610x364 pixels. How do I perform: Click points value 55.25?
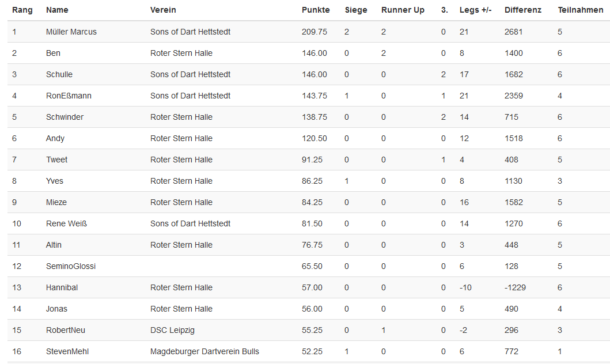pyautogui.click(x=312, y=331)
